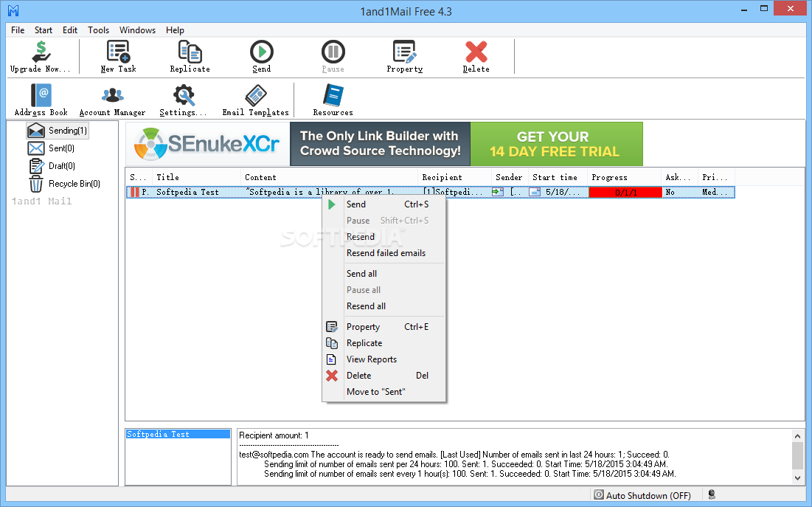Sort by the Start time column header
The width and height of the screenshot is (812, 507).
[x=558, y=177]
